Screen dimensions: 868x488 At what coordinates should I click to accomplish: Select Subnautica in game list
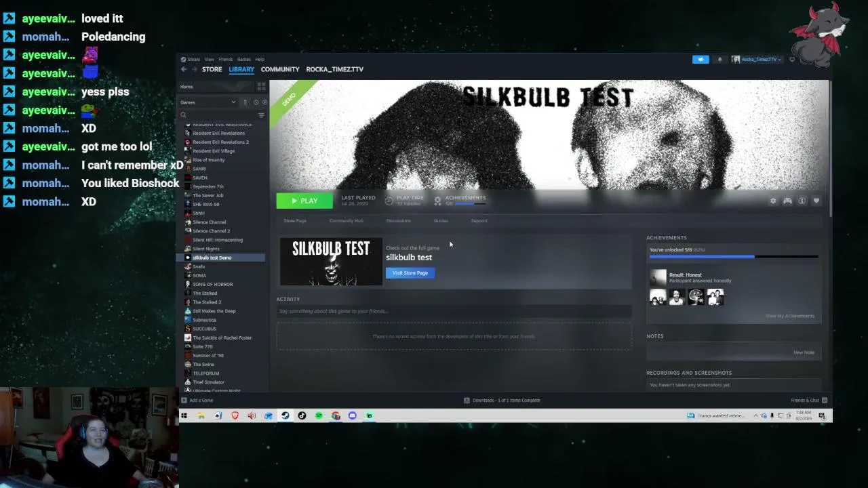pyautogui.click(x=204, y=320)
